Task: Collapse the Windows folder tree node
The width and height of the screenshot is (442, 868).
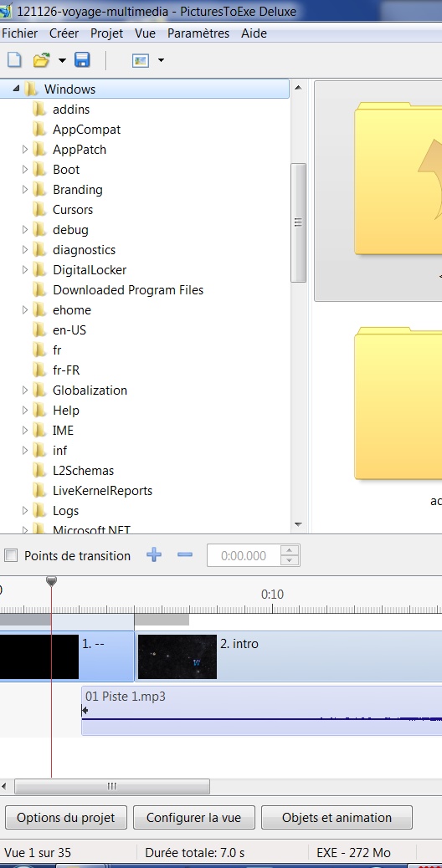Action: [16, 89]
